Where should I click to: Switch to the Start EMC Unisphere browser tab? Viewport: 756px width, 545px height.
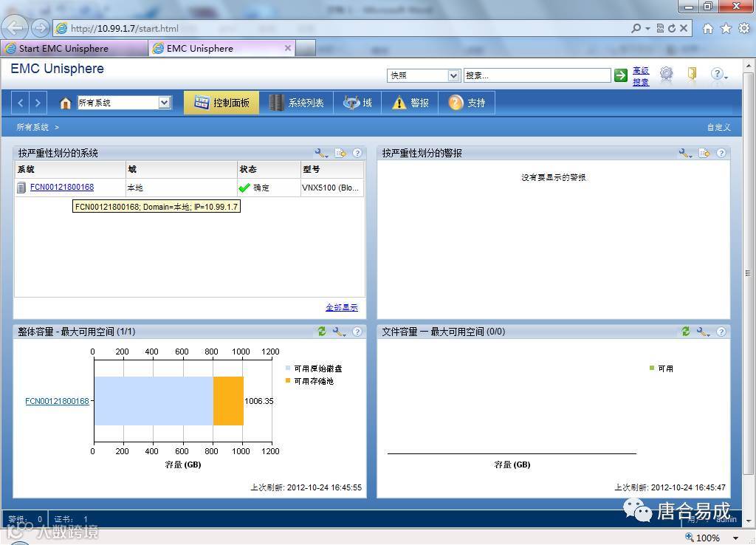pyautogui.click(x=74, y=48)
